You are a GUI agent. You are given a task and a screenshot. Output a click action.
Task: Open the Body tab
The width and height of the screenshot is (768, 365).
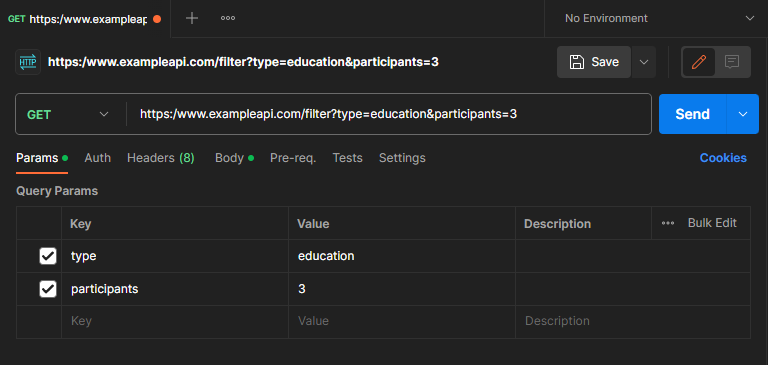(x=234, y=158)
